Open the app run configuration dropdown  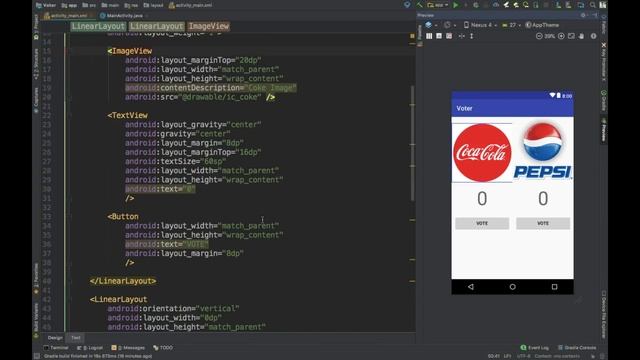click(x=438, y=5)
